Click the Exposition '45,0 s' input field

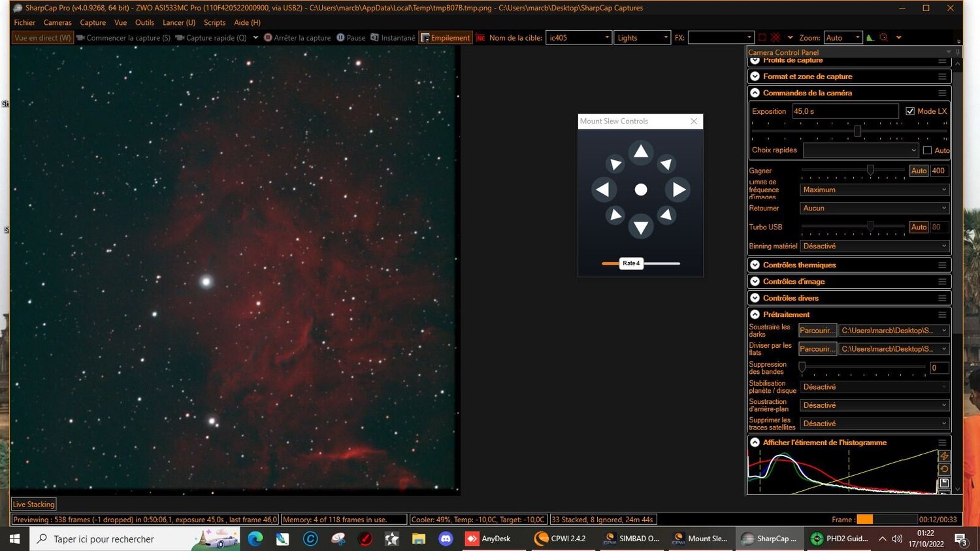(x=845, y=111)
